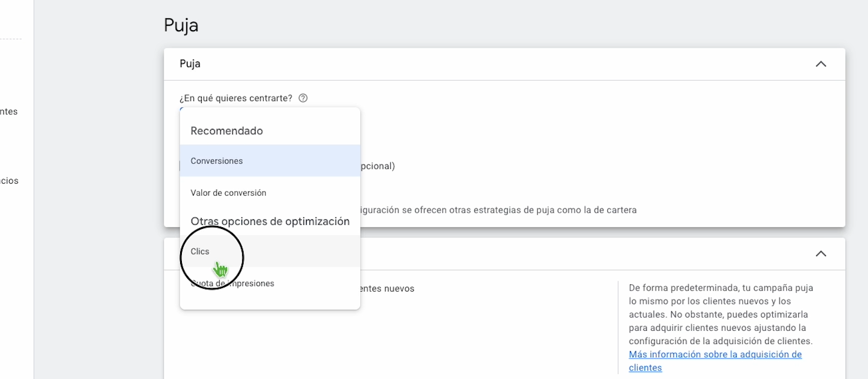Click the Puja card header title
Viewport: 868px width, 379px height.
[x=190, y=64]
